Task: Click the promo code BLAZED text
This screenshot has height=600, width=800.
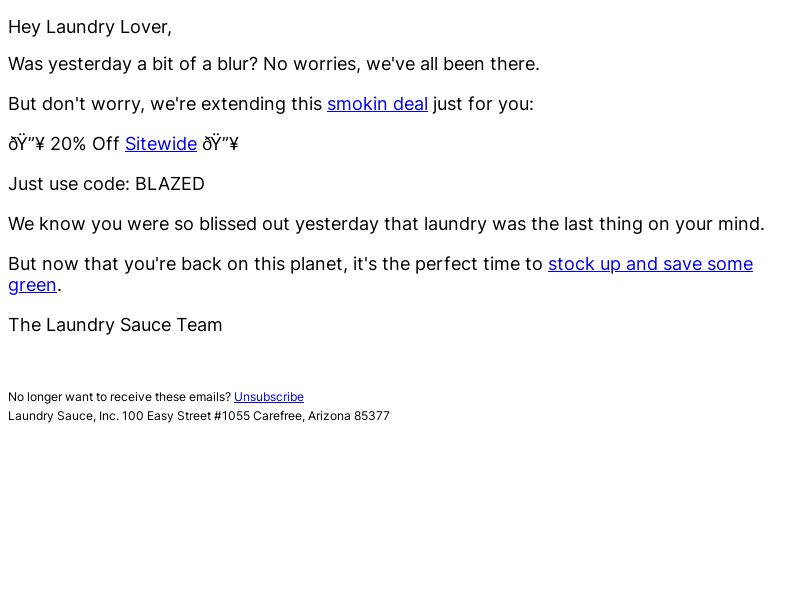Action: (169, 184)
